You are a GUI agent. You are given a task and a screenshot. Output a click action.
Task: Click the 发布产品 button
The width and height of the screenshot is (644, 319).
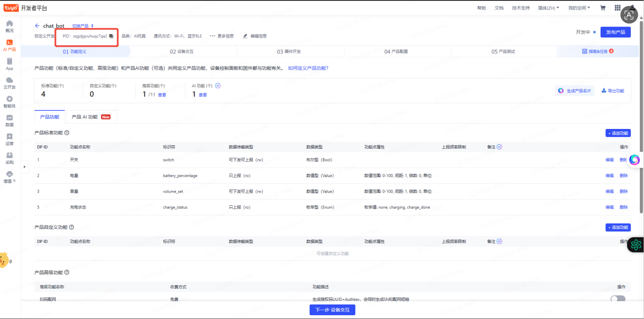click(x=615, y=32)
